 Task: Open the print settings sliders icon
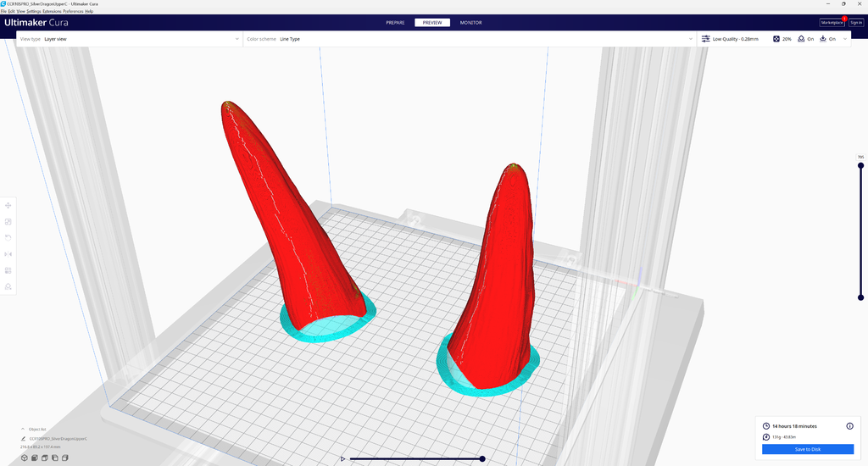pos(705,39)
